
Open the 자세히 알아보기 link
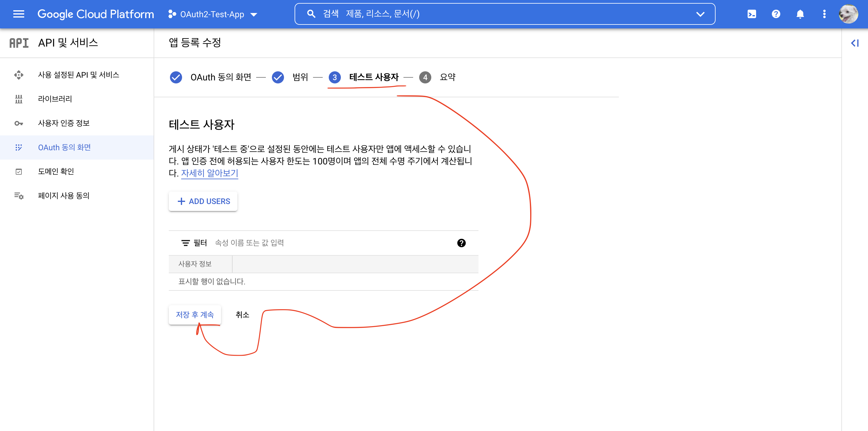[209, 173]
